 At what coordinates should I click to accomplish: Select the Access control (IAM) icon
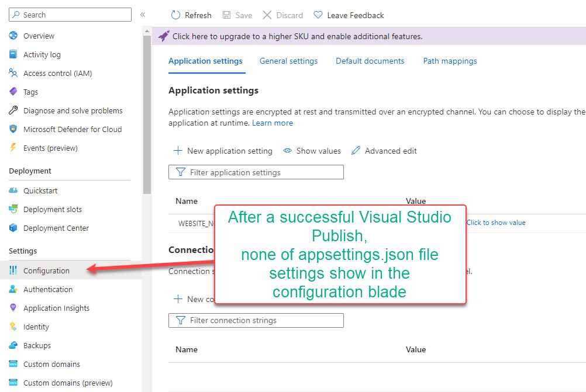(x=13, y=73)
